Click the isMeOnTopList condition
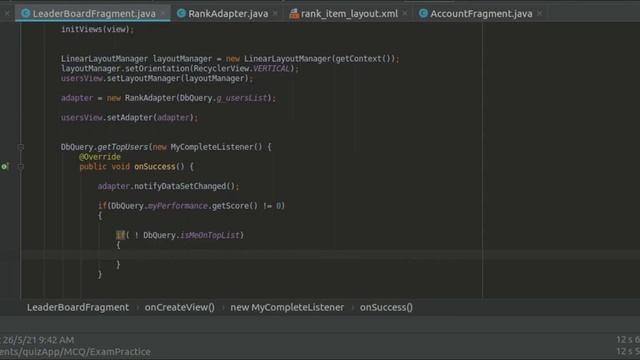 [209, 235]
